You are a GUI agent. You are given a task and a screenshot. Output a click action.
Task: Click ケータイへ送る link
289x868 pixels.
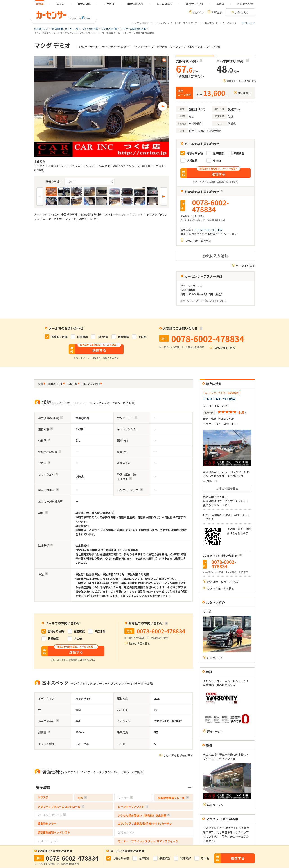(x=243, y=265)
